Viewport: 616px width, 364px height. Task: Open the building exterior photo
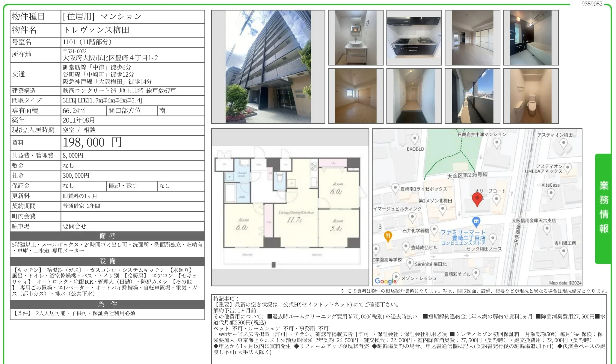pyautogui.click(x=268, y=67)
